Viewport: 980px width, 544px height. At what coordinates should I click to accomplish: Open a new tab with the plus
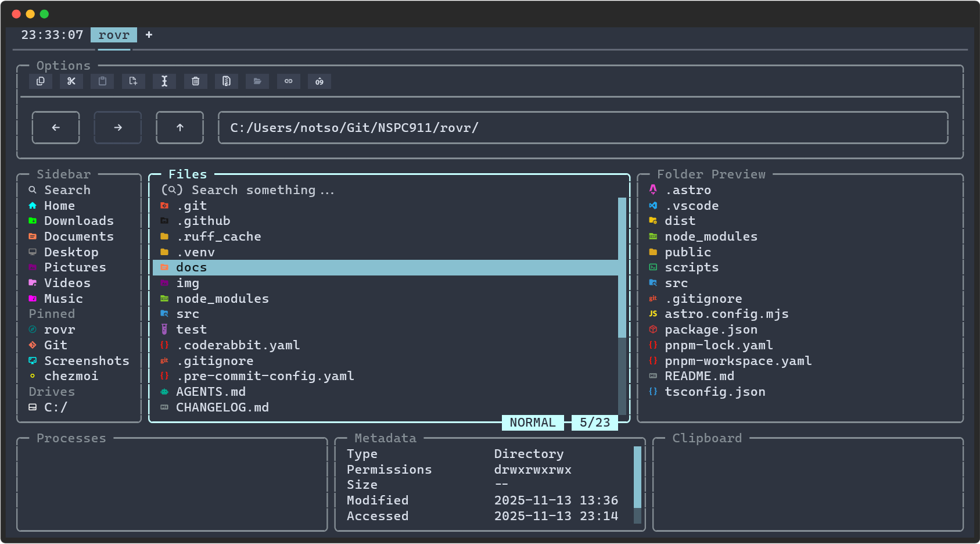149,35
